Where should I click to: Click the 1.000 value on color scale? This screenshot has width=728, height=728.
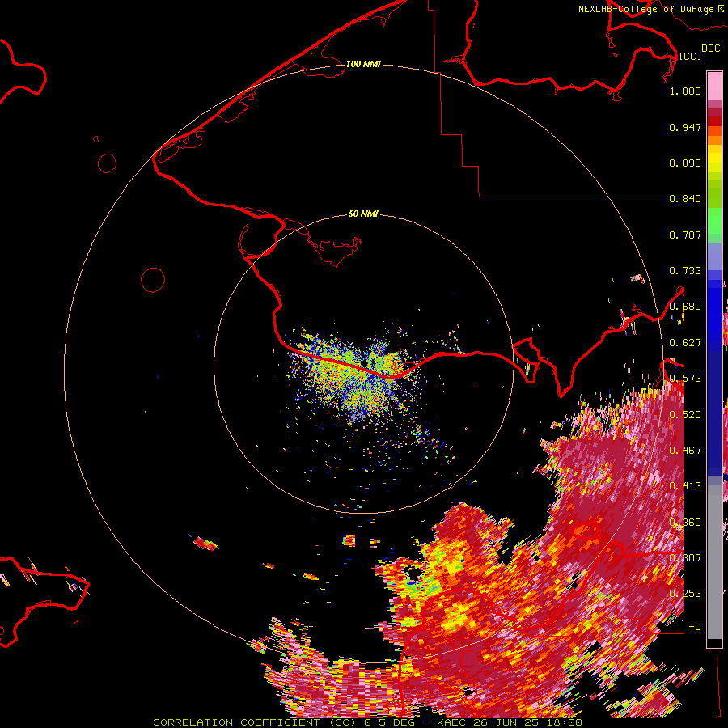pyautogui.click(x=685, y=91)
